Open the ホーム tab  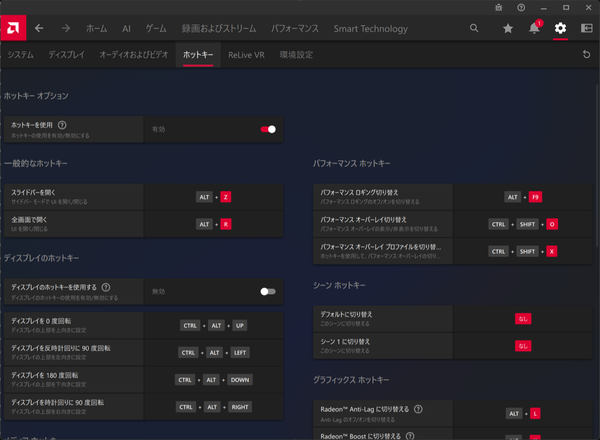[x=96, y=29]
